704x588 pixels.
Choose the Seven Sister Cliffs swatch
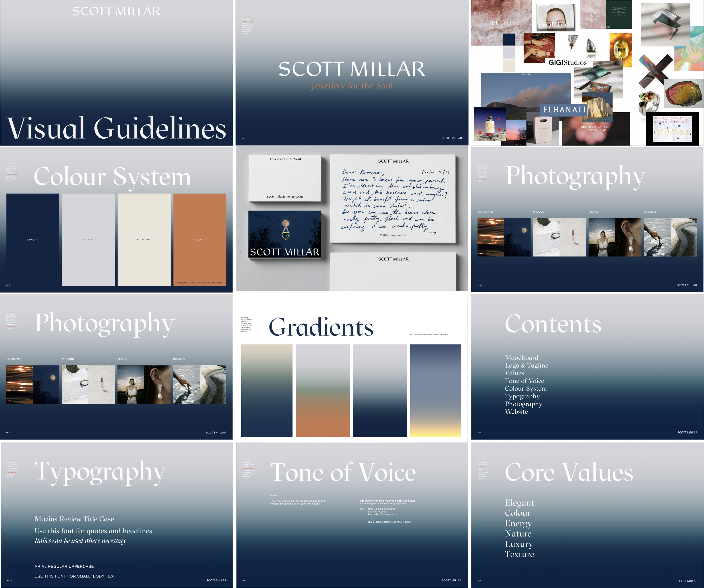[144, 240]
